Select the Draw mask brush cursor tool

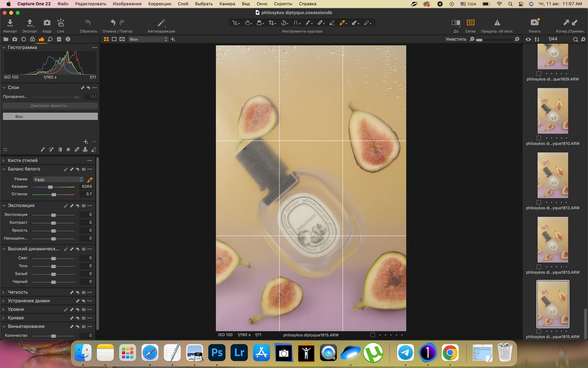click(308, 23)
